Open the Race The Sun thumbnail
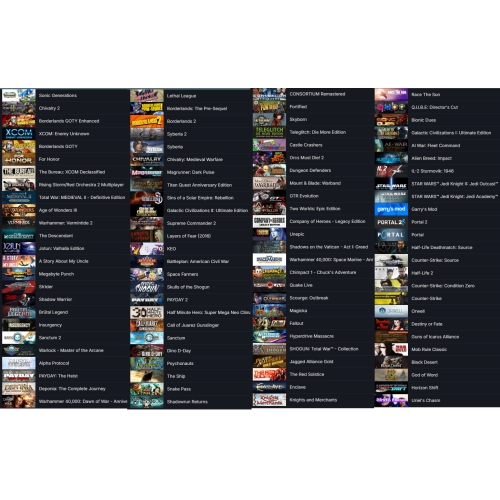The height and width of the screenshot is (500, 500). pyautogui.click(x=391, y=94)
